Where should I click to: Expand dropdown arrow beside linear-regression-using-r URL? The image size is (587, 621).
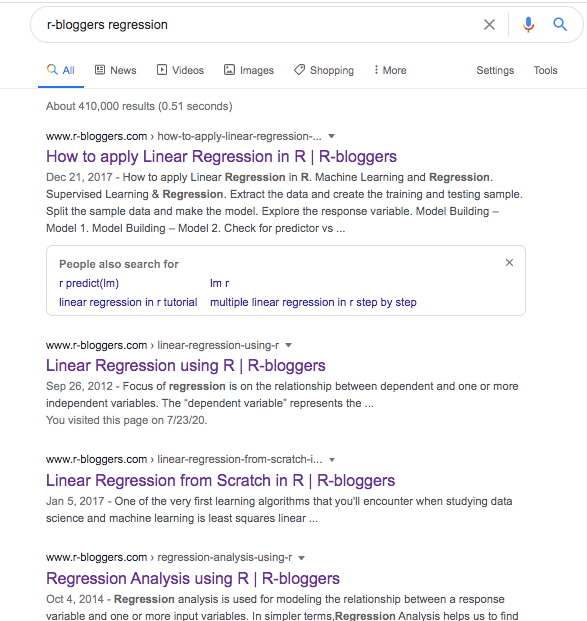(x=289, y=345)
